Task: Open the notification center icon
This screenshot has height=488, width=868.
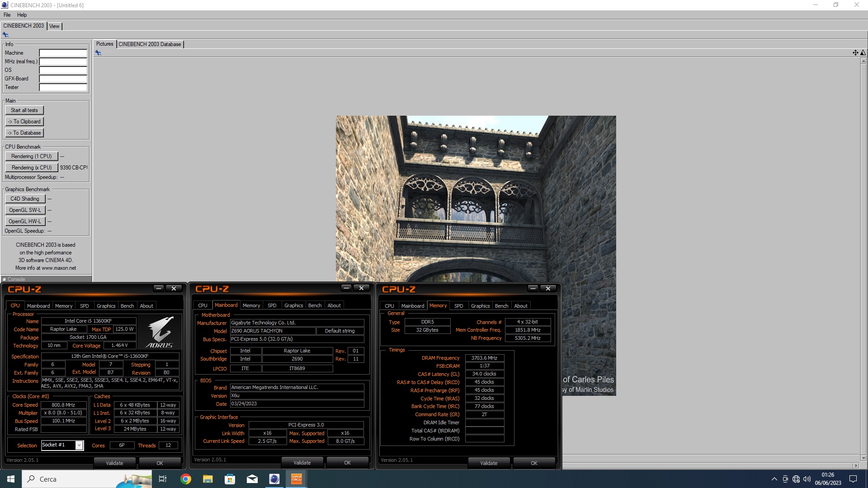Action: [x=853, y=479]
